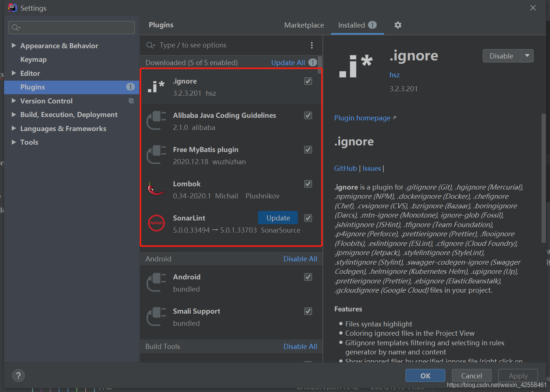Expand Languages & Frameworks node
Viewport: 550px width, 392px height.
click(x=14, y=128)
